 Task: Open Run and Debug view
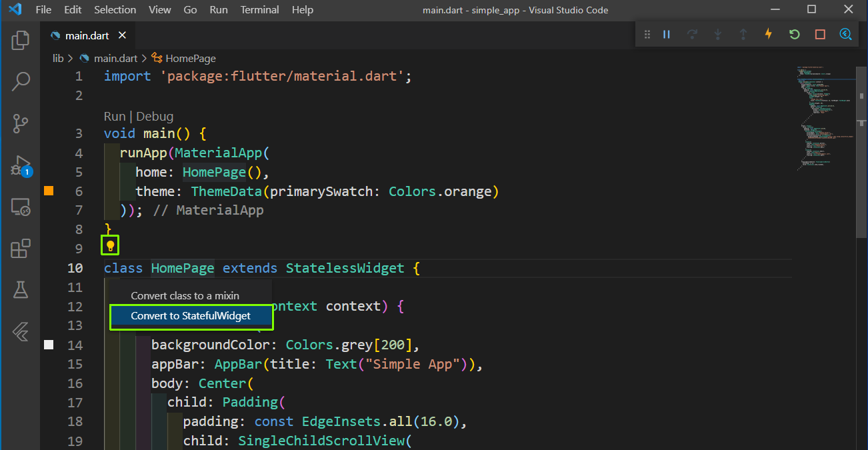[21, 165]
